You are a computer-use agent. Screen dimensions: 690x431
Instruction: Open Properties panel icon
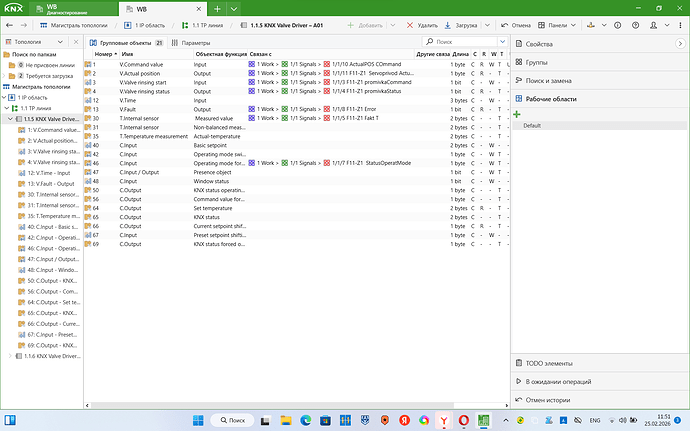coord(519,44)
